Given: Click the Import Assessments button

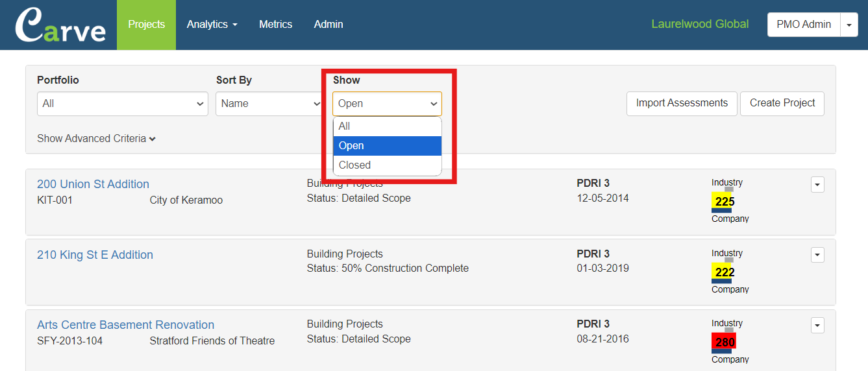Looking at the screenshot, I should click(682, 104).
